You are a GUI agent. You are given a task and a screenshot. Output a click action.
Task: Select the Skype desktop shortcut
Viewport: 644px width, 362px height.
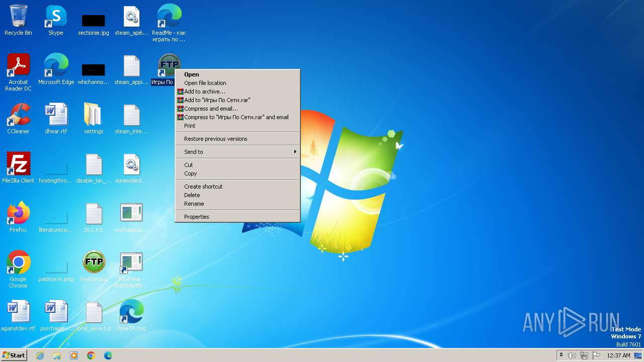click(x=56, y=20)
